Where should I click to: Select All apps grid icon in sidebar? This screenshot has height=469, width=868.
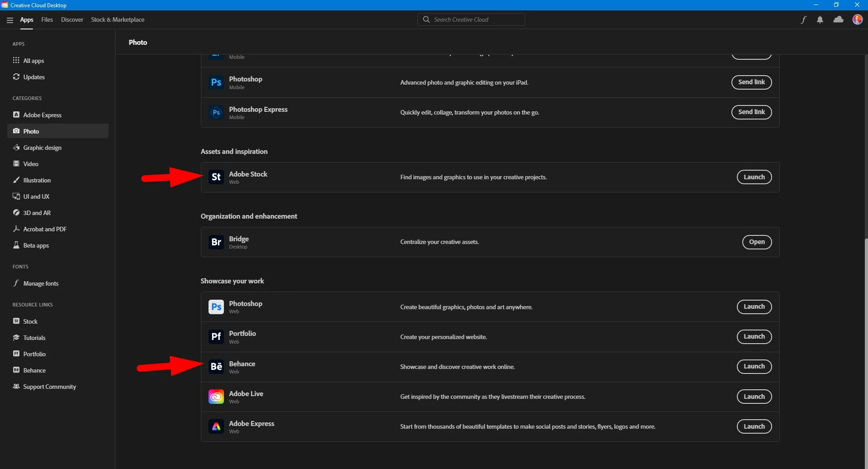click(16, 60)
